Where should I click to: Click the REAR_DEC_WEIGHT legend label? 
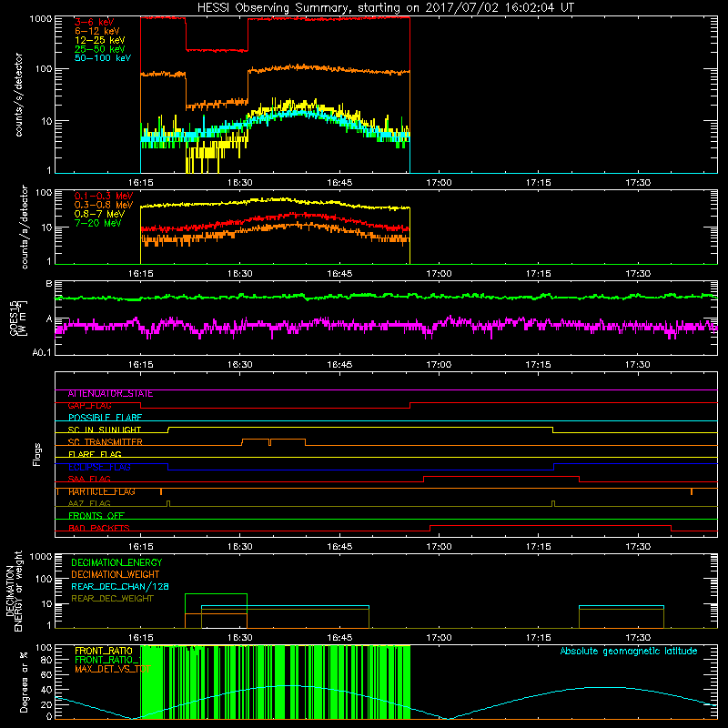pos(112,599)
